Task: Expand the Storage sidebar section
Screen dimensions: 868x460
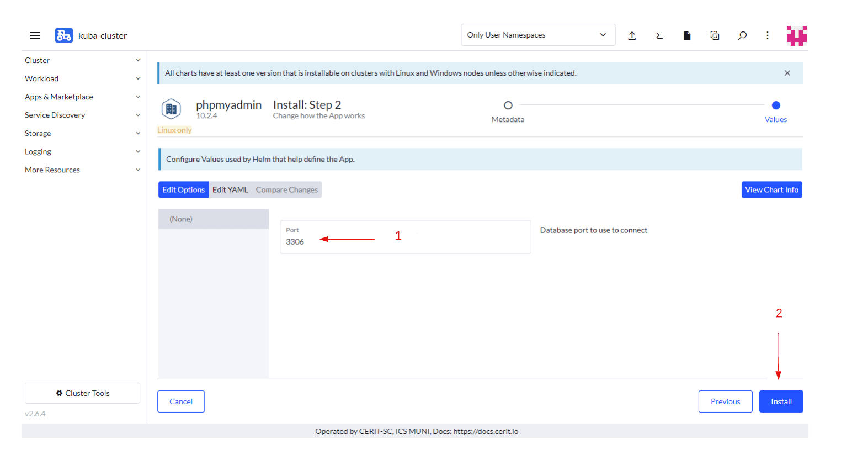Action: click(x=82, y=133)
